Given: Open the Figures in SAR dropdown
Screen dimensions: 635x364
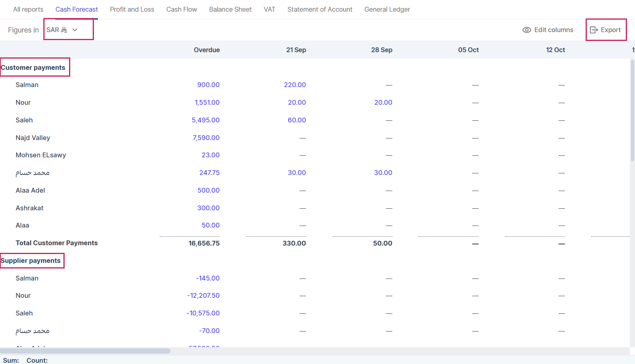Looking at the screenshot, I should [57, 30].
